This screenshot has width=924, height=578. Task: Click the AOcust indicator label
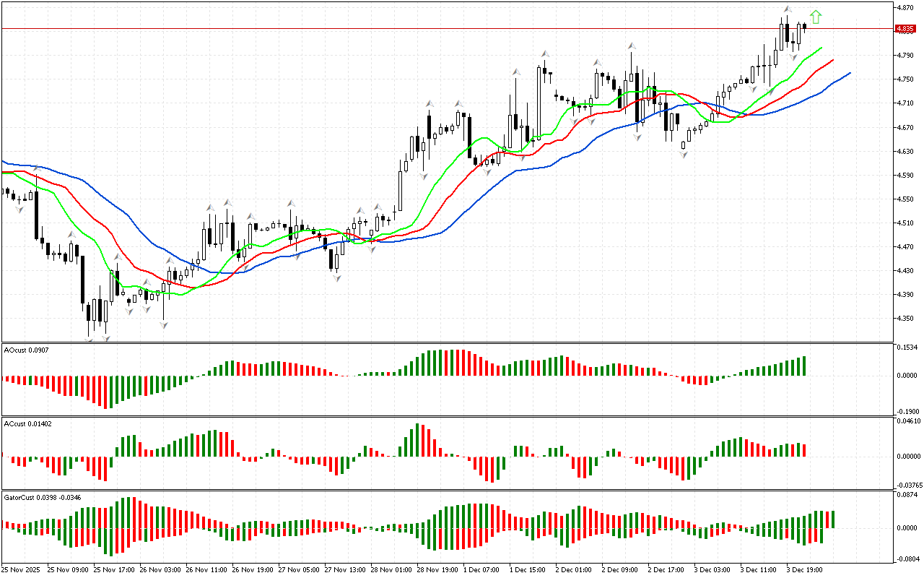coord(26,350)
